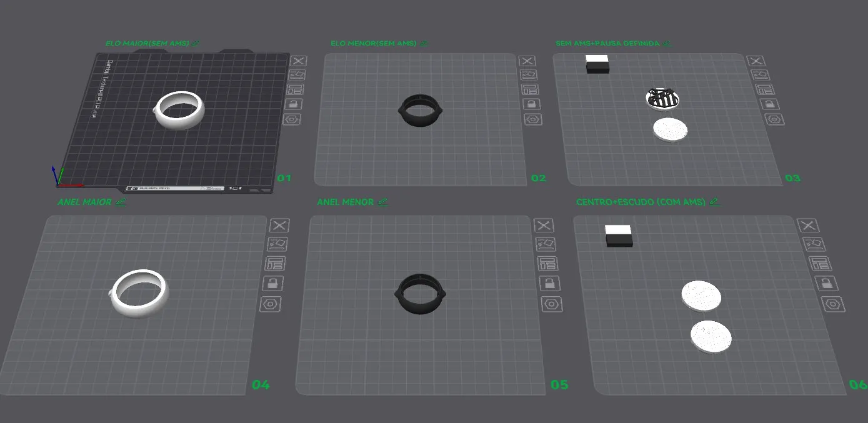The height and width of the screenshot is (423, 868).
Task: Remove plate 02 with its X icon
Action: (528, 61)
